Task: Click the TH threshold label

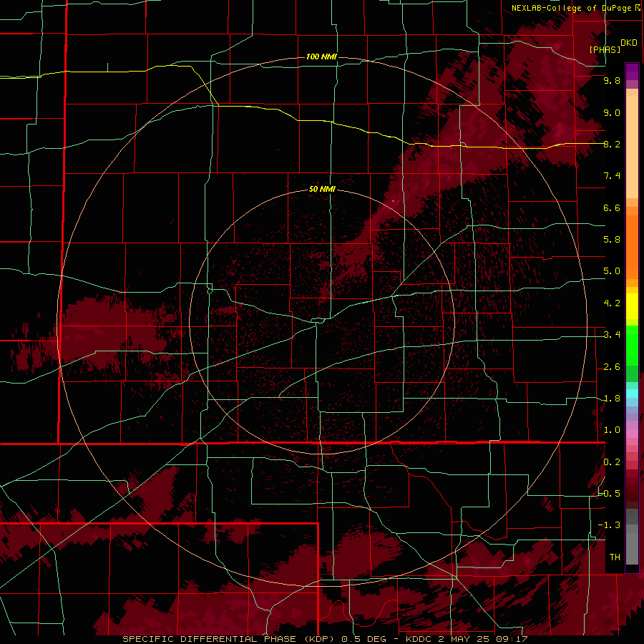Action: coord(615,557)
